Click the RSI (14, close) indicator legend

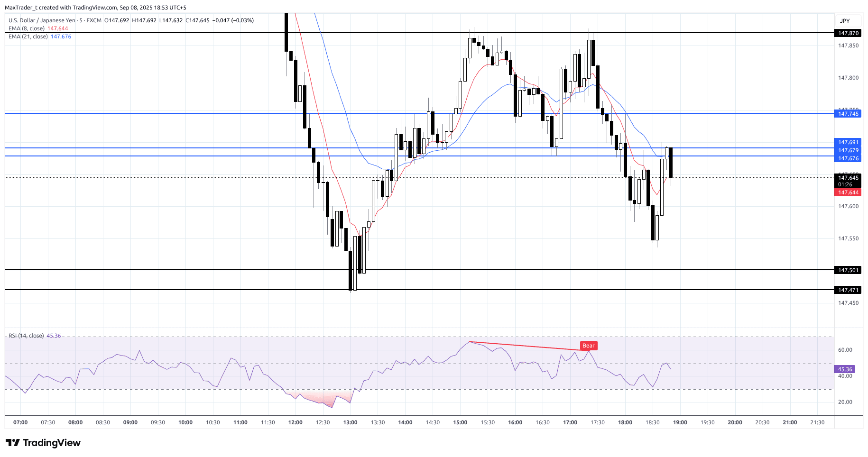coord(26,336)
